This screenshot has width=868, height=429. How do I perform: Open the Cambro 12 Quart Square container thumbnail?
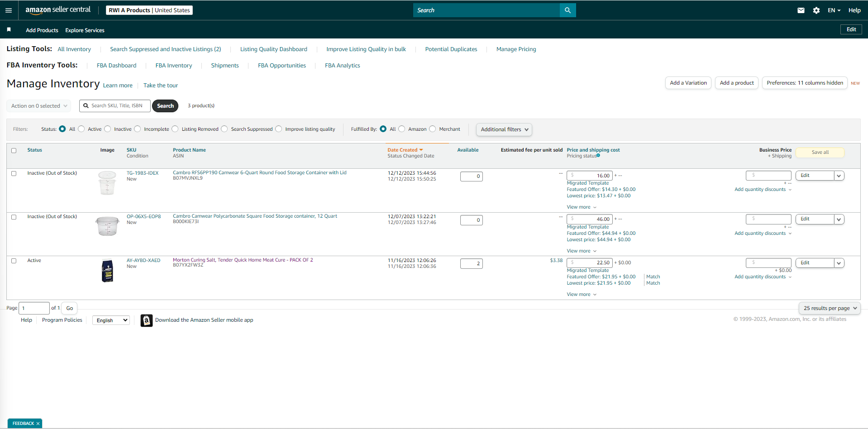tap(107, 226)
